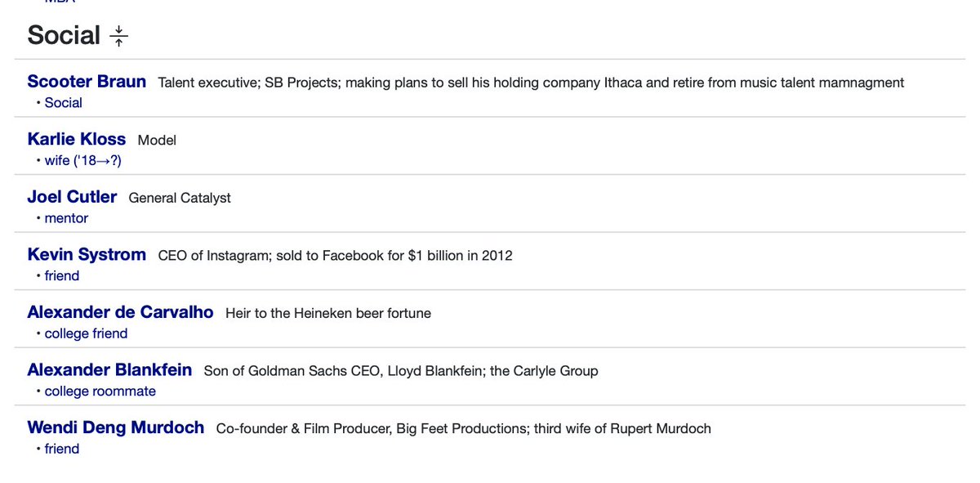Click the 'Social' section heading text

(x=64, y=35)
